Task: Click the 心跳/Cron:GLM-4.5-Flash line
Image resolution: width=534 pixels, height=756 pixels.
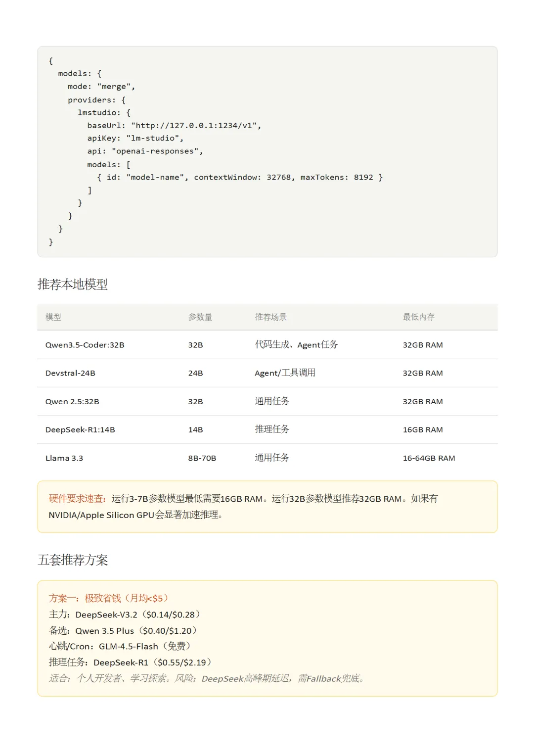Action: (120, 646)
